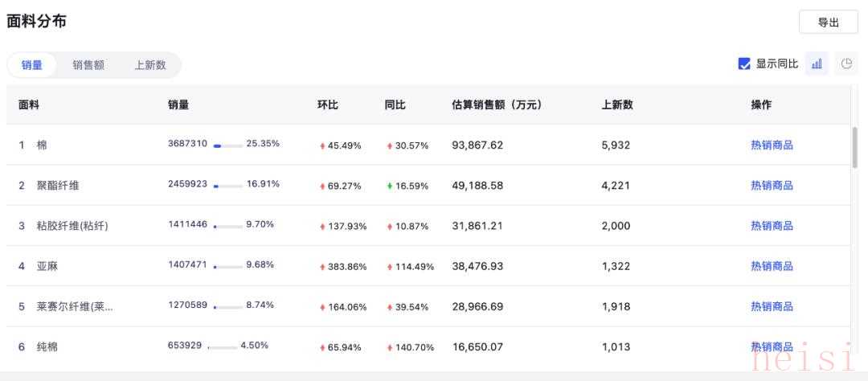Image resolution: width=868 pixels, height=381 pixels.
Task: Open 热销商品 link for 亚麻
Action: (x=772, y=266)
